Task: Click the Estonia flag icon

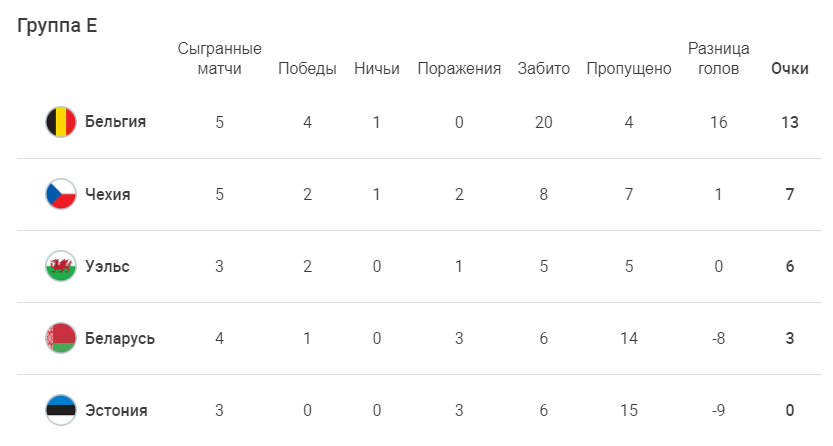Action: (x=60, y=410)
